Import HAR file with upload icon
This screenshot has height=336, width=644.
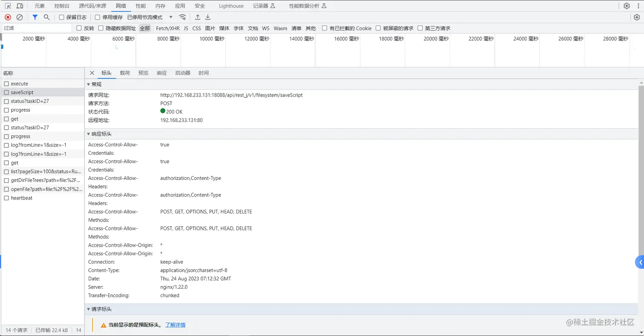198,17
